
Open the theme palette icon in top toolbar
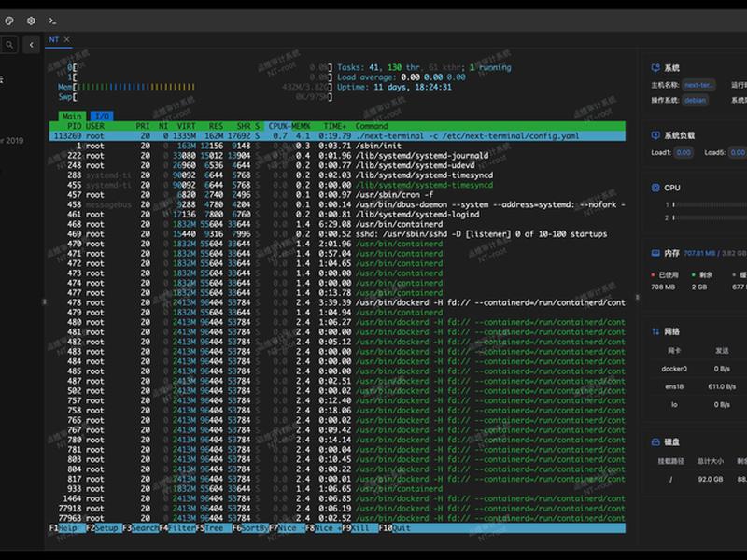9,21
